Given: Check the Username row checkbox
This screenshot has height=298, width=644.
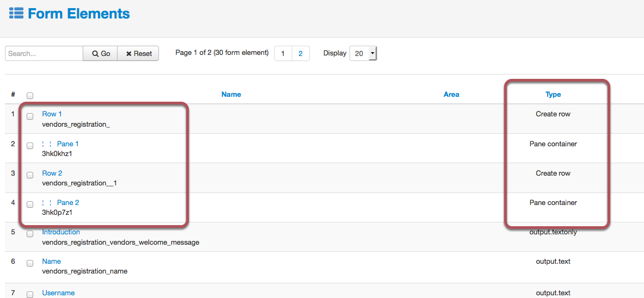Looking at the screenshot, I should click(30, 294).
